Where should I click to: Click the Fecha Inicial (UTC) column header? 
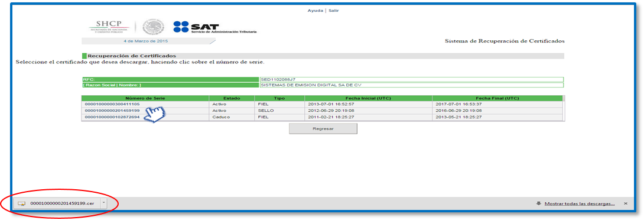tap(369, 98)
